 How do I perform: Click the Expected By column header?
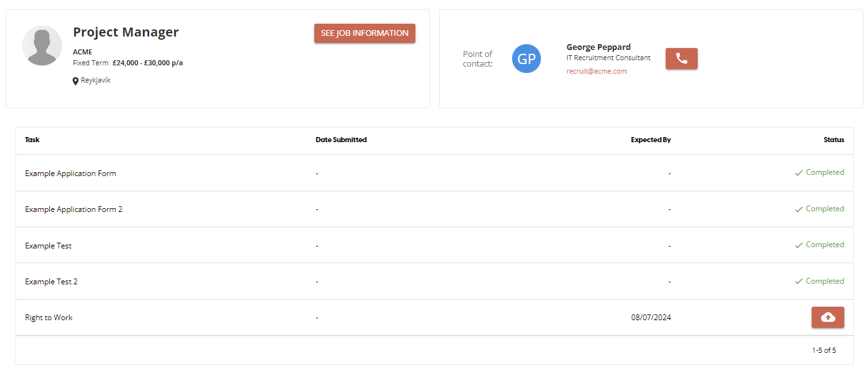point(650,140)
